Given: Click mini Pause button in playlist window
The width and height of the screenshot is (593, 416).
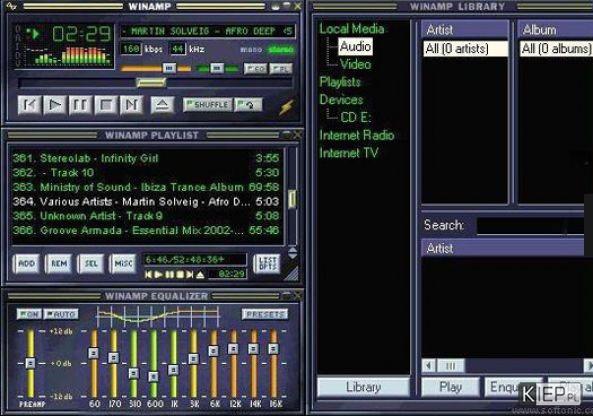Looking at the screenshot, I should click(x=169, y=275).
